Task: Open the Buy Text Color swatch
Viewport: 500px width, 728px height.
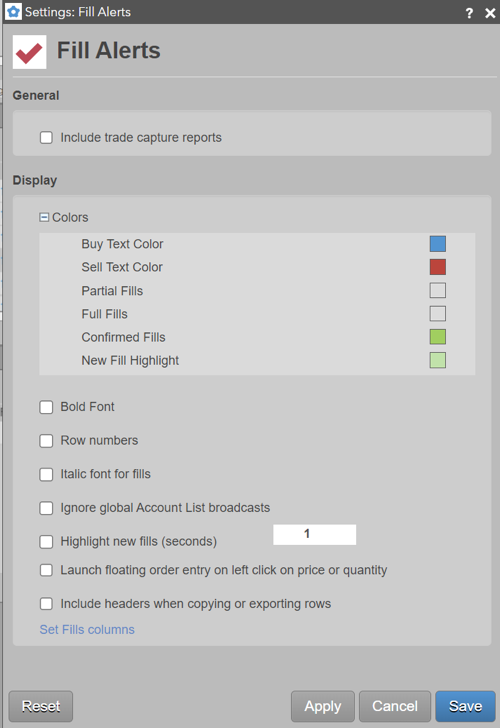Action: pyautogui.click(x=438, y=244)
